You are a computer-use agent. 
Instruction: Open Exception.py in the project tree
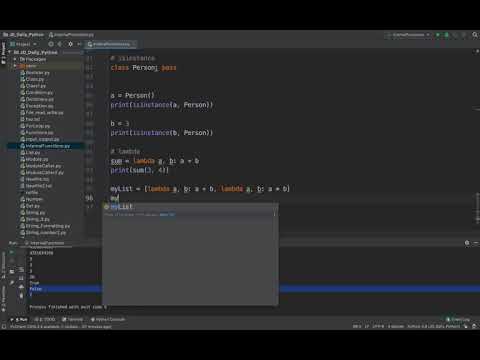point(37,106)
